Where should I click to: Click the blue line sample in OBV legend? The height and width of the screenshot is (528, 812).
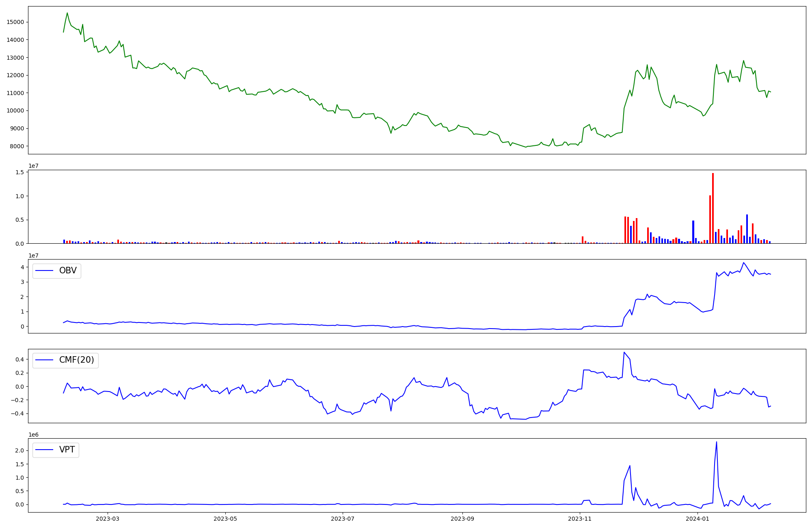(45, 270)
